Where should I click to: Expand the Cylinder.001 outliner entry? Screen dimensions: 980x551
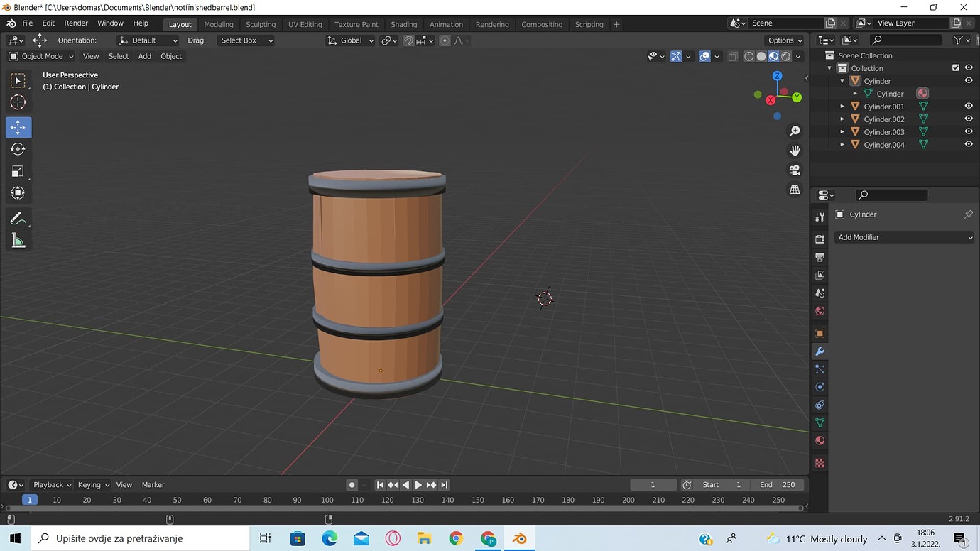click(842, 105)
